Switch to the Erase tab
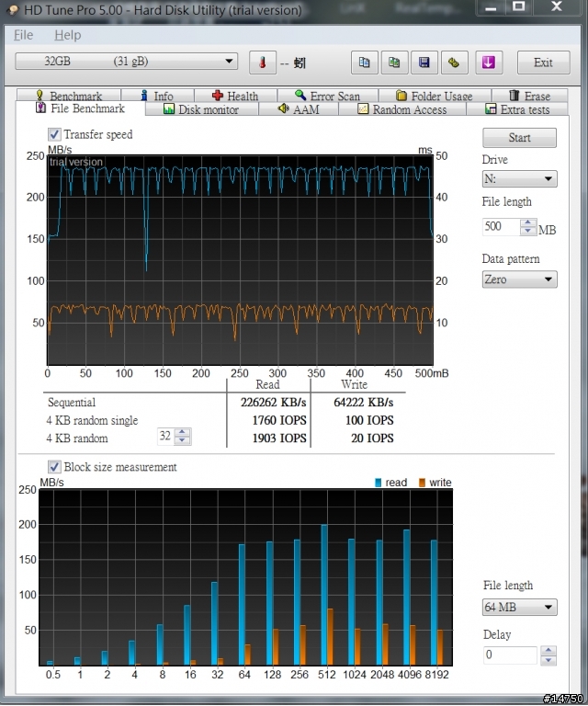This screenshot has width=588, height=706. click(529, 96)
